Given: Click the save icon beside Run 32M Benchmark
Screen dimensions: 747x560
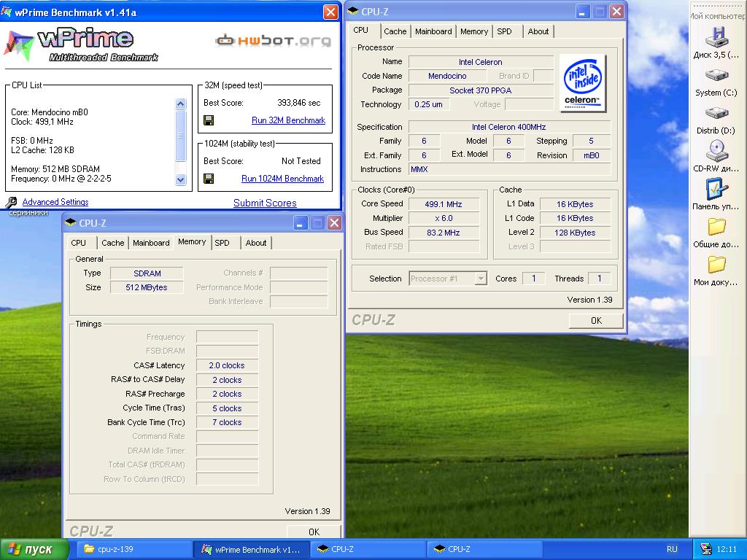Looking at the screenshot, I should point(208,120).
